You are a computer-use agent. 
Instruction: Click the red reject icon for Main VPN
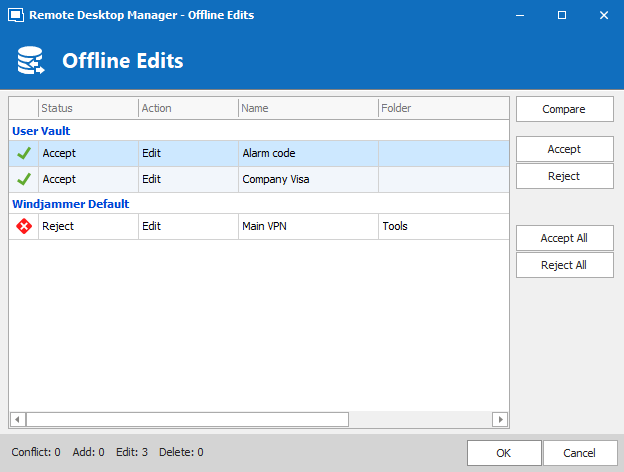coord(24,226)
